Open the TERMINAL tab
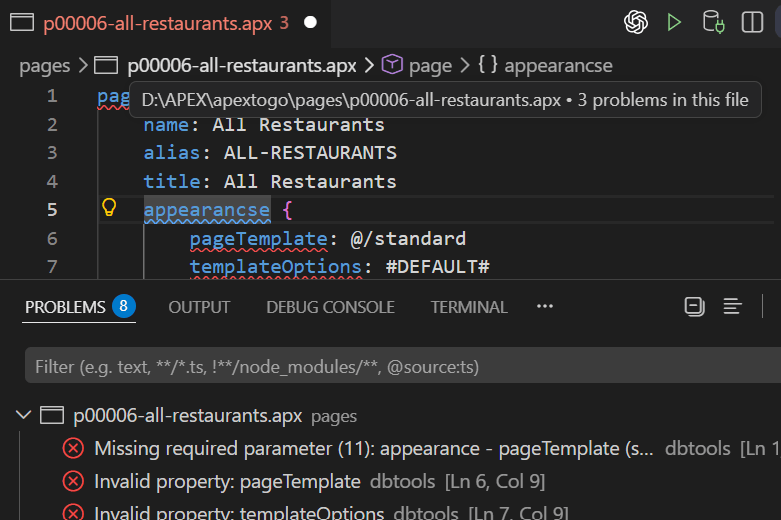Image resolution: width=781 pixels, height=520 pixels. point(469,307)
